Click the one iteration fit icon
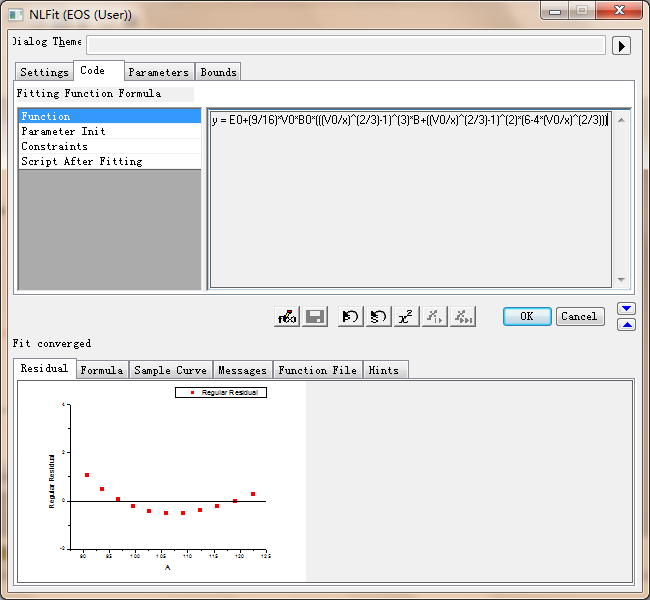 coord(434,317)
